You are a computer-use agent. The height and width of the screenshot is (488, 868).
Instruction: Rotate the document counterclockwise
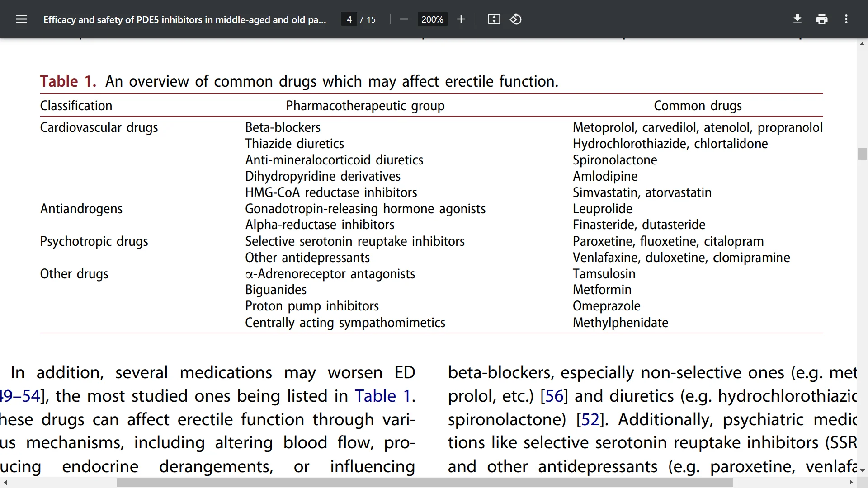(x=516, y=19)
